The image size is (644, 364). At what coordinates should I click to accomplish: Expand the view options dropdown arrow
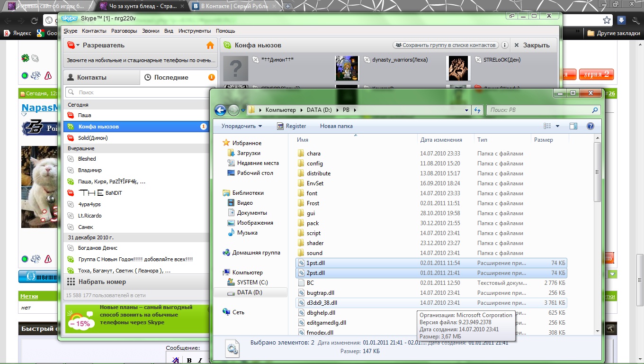[557, 126]
